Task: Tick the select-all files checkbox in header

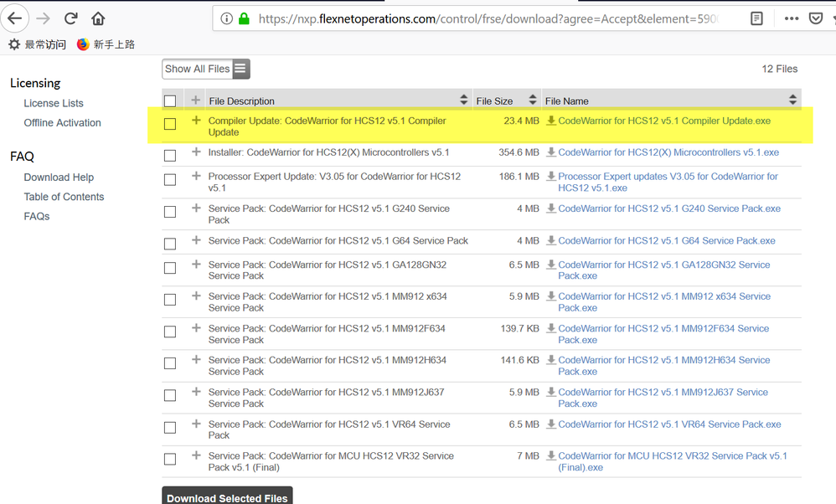Action: (x=170, y=100)
